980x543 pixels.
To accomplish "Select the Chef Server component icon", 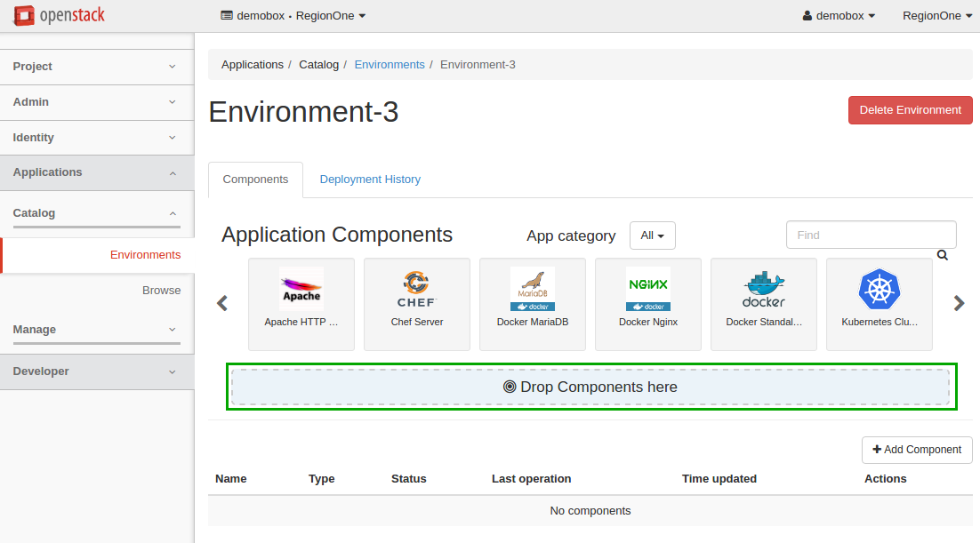I will point(416,289).
